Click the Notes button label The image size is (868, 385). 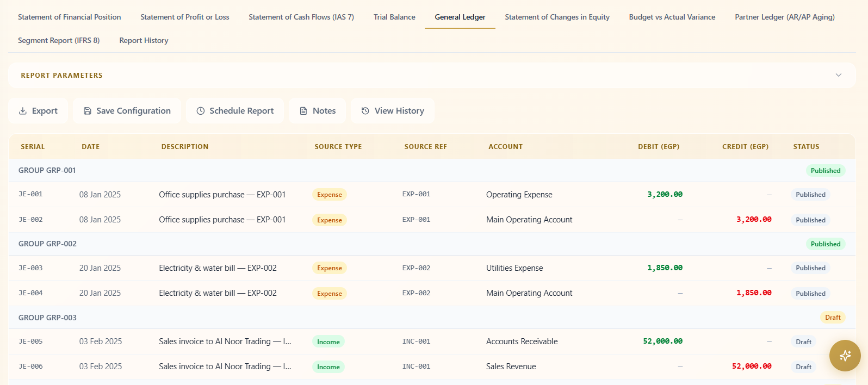point(324,111)
